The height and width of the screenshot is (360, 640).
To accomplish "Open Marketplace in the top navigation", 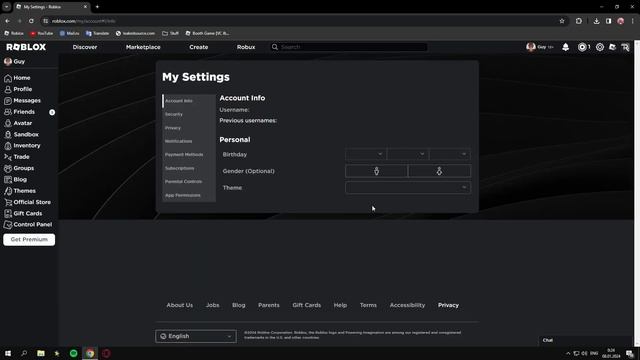I will (x=143, y=47).
